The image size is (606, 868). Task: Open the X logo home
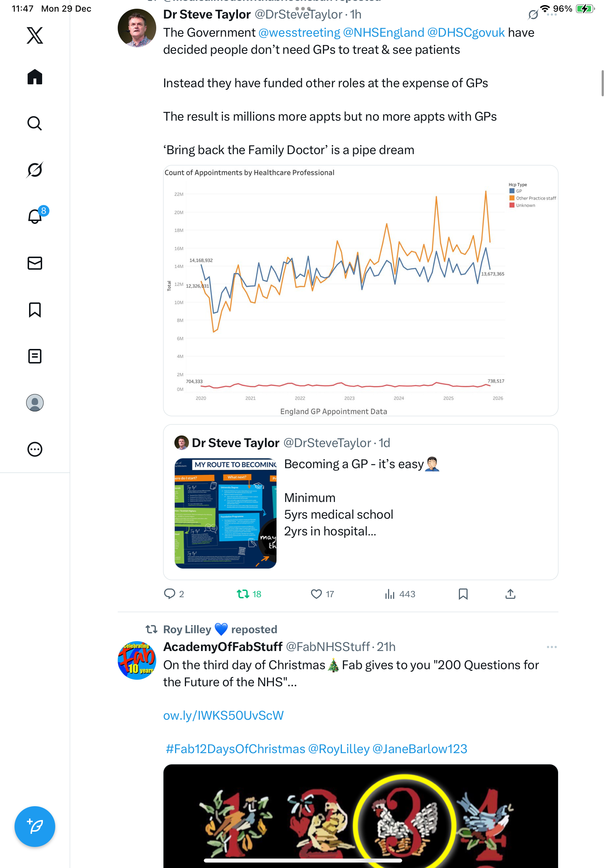point(35,36)
